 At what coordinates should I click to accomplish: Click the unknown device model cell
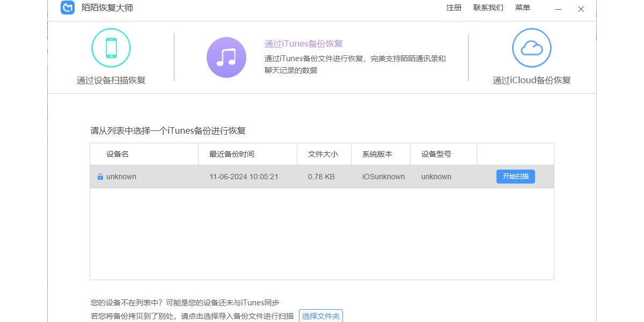pos(436,177)
